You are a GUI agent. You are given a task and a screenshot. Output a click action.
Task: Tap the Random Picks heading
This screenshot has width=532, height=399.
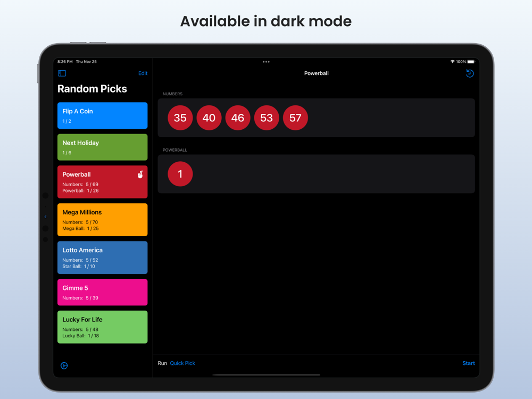[92, 88]
